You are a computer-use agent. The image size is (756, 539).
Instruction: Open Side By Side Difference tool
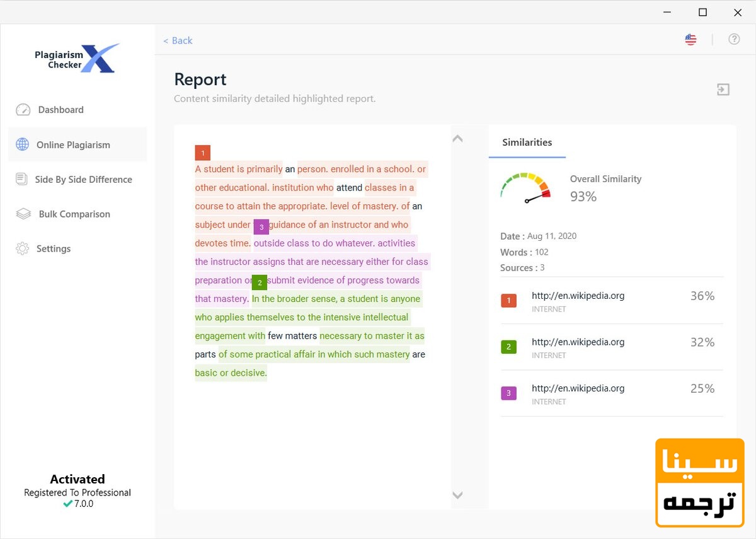84,179
